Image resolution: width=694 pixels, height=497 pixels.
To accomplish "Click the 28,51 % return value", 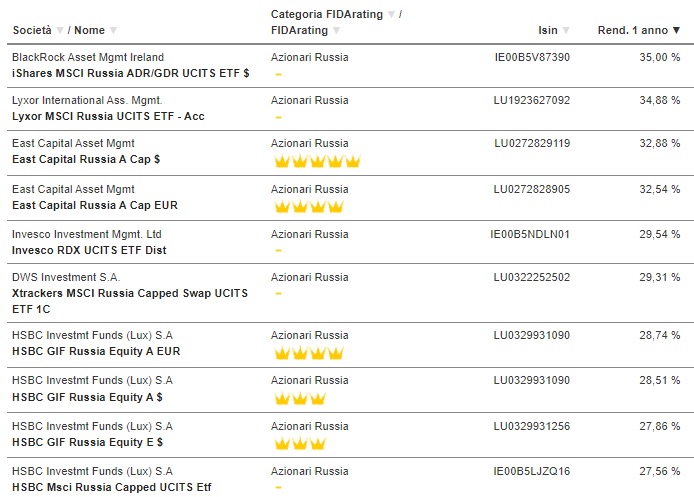I will (x=659, y=380).
